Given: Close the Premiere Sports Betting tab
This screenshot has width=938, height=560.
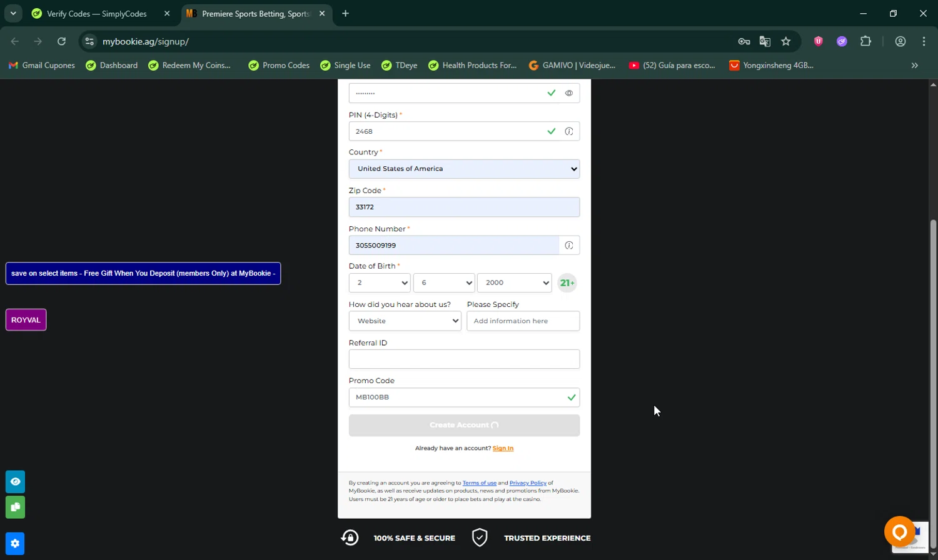Looking at the screenshot, I should (322, 14).
